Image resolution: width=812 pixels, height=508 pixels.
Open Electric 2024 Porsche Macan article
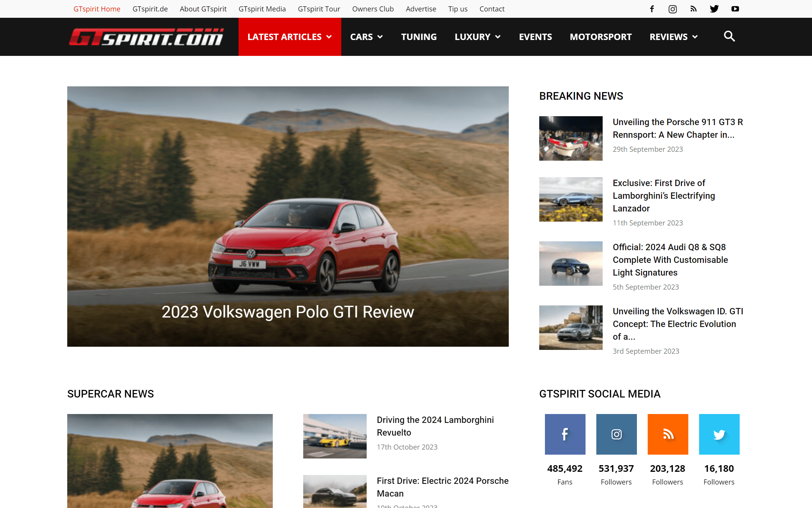click(x=442, y=487)
